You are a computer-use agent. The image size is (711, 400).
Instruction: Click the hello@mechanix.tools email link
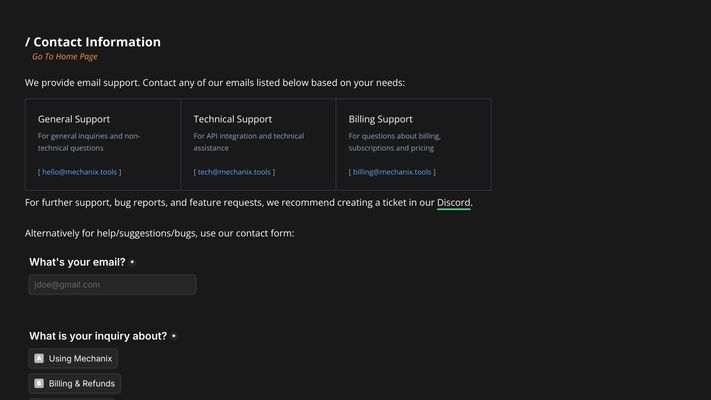(79, 172)
